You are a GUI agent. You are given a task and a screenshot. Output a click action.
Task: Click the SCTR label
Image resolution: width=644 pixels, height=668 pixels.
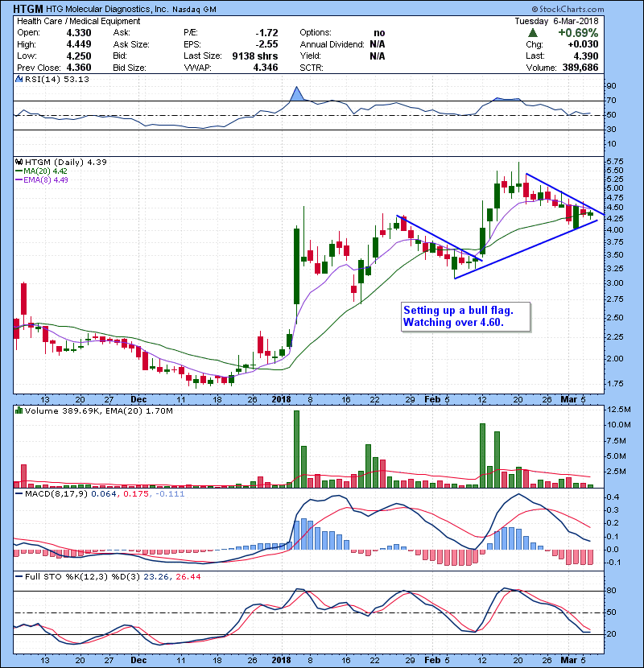pyautogui.click(x=312, y=68)
